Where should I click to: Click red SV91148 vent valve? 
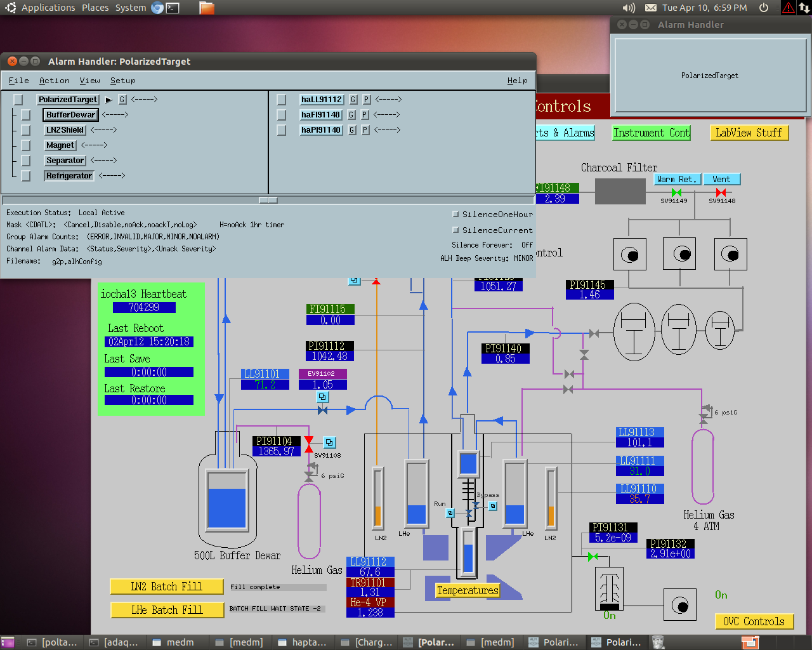721,192
